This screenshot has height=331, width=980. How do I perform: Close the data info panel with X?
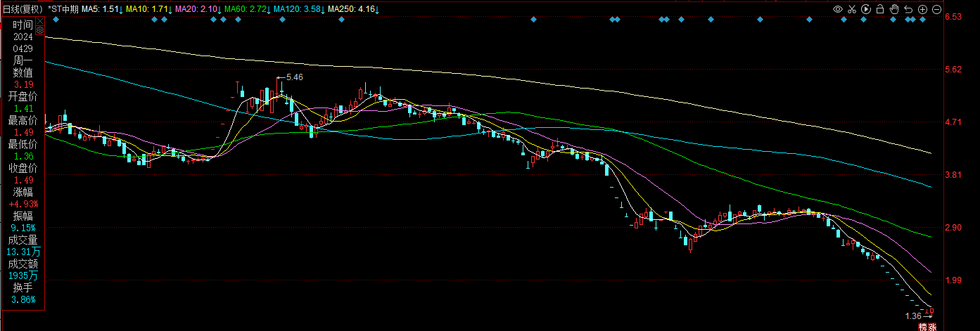point(40,21)
